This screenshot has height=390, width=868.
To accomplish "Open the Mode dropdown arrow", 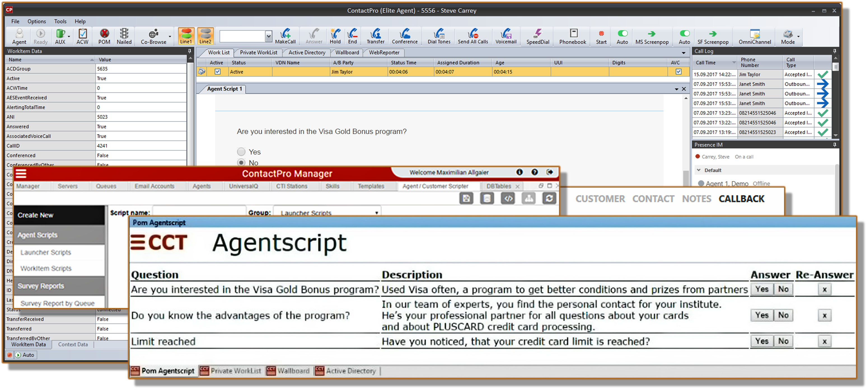I will (x=798, y=36).
